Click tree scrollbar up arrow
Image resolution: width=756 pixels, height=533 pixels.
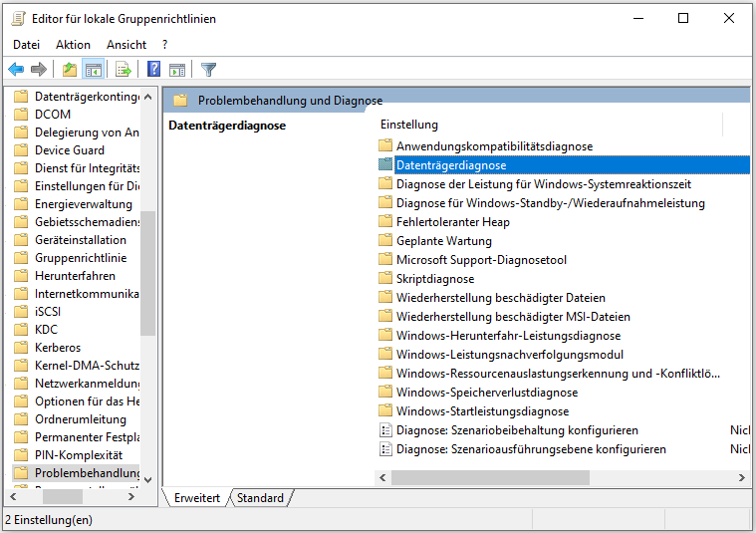pos(148,97)
